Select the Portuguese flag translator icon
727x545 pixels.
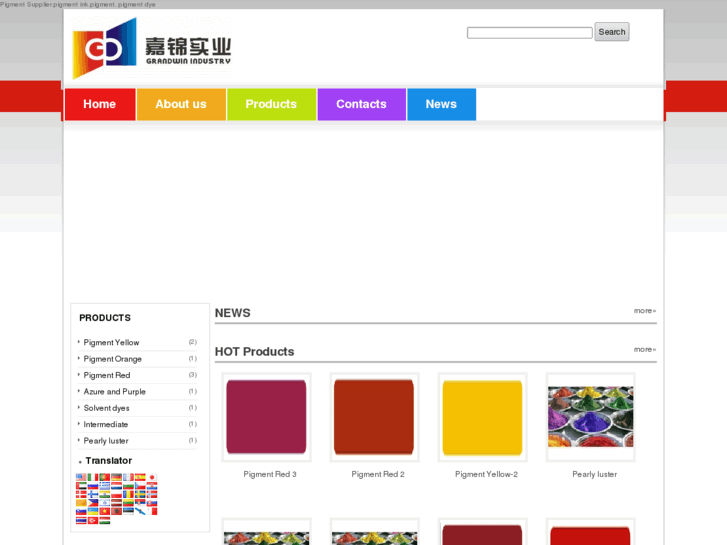105,477
